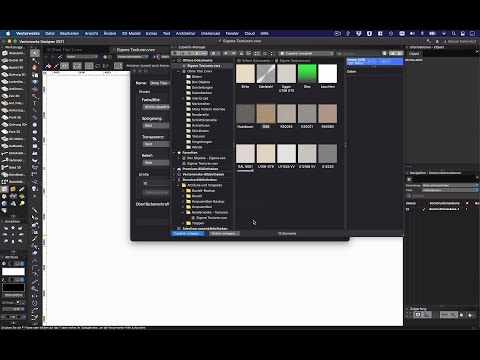Open the Spiegelung dropdown
Image resolution: width=480 pixels, height=360 pixels.
click(x=156, y=125)
